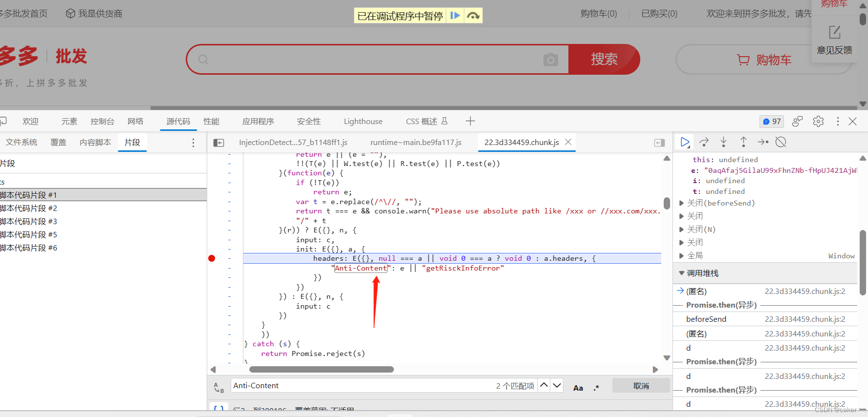
Task: Open the 购物车 shopping cart button
Action: tap(764, 60)
